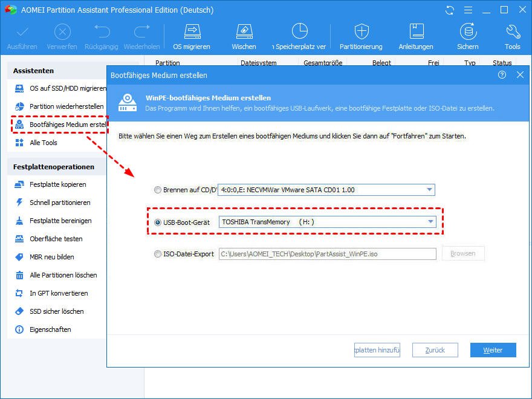Expand the TOSHIBA TransMemory USB dropdown
Image resolution: width=532 pixels, height=399 pixels.
click(x=430, y=222)
